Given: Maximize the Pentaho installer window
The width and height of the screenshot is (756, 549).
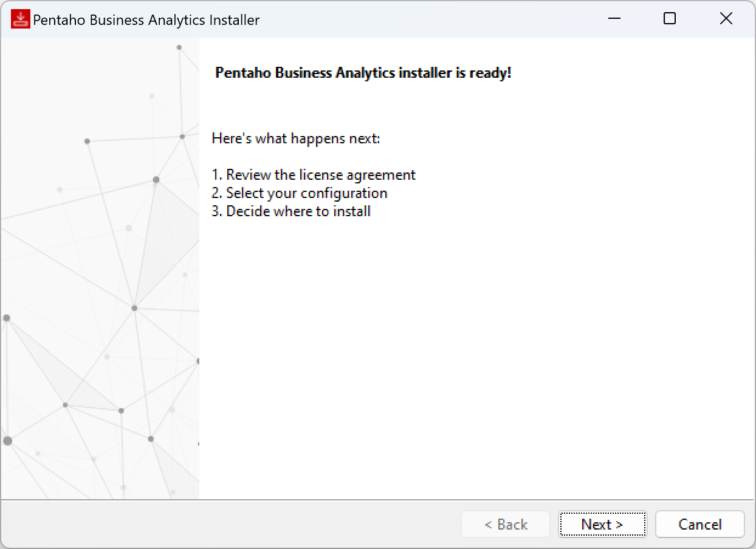Looking at the screenshot, I should pos(670,19).
